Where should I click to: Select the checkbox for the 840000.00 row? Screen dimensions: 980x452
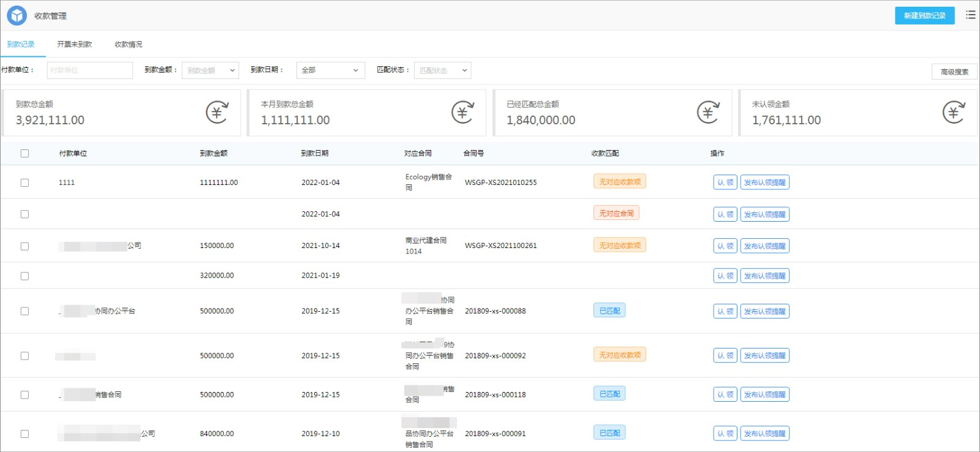pos(24,434)
